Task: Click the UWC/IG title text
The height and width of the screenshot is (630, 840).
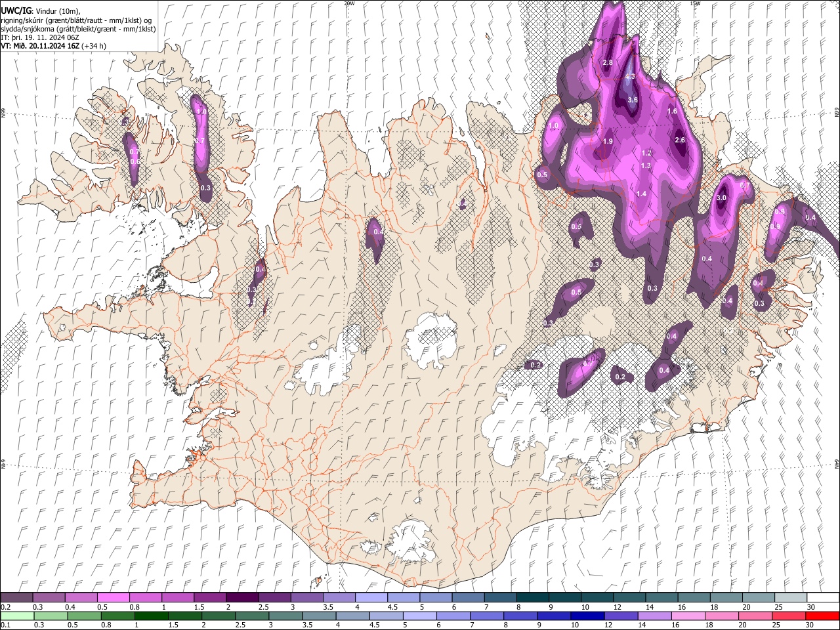Action: coord(16,10)
